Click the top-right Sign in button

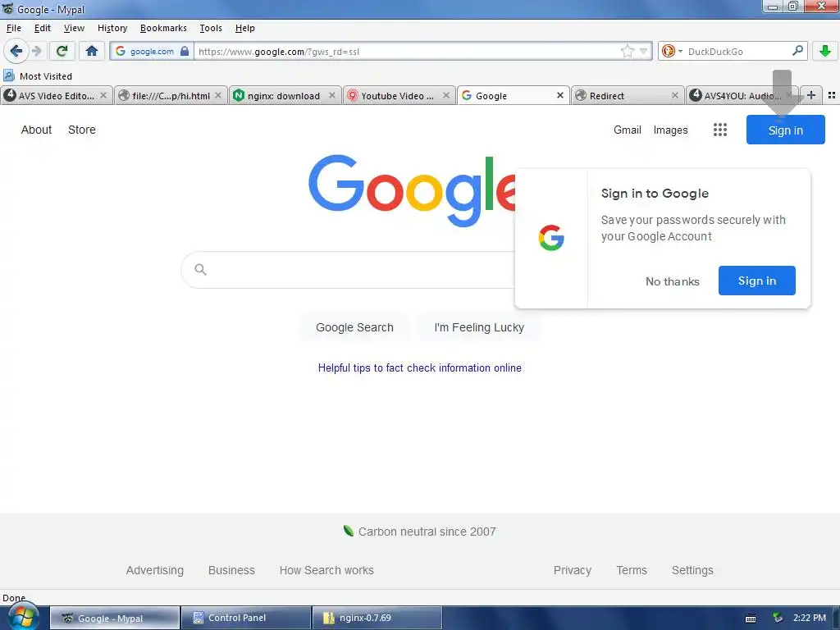pos(785,130)
